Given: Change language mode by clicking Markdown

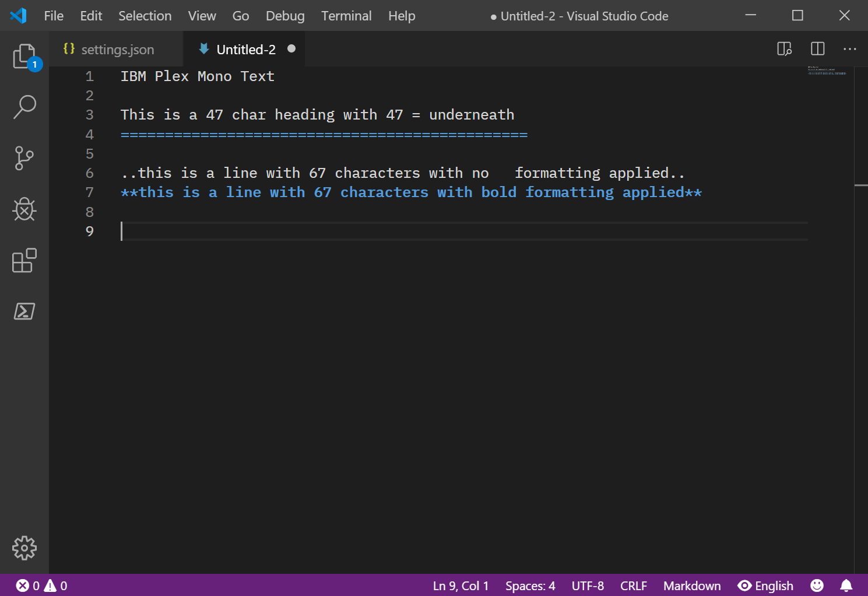Looking at the screenshot, I should point(692,586).
